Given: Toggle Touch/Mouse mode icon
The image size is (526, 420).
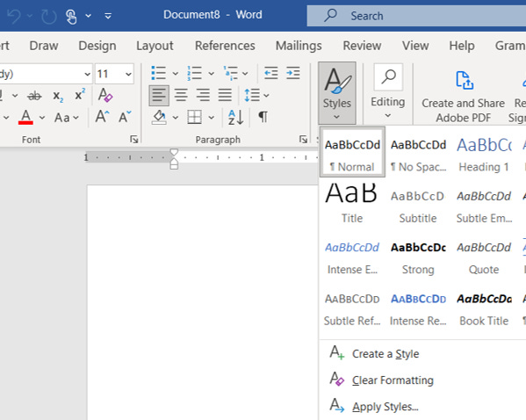Looking at the screenshot, I should click(71, 17).
